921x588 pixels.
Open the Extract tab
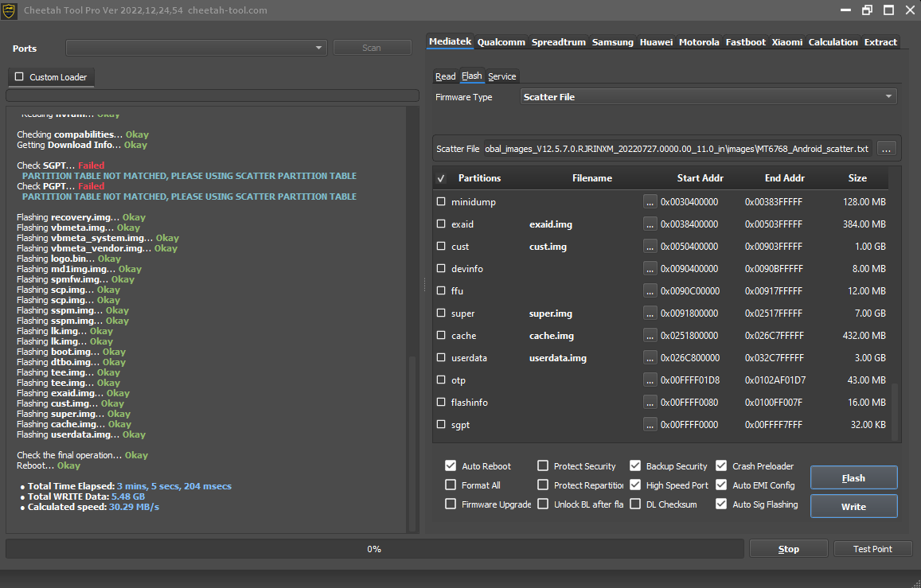pyautogui.click(x=880, y=42)
